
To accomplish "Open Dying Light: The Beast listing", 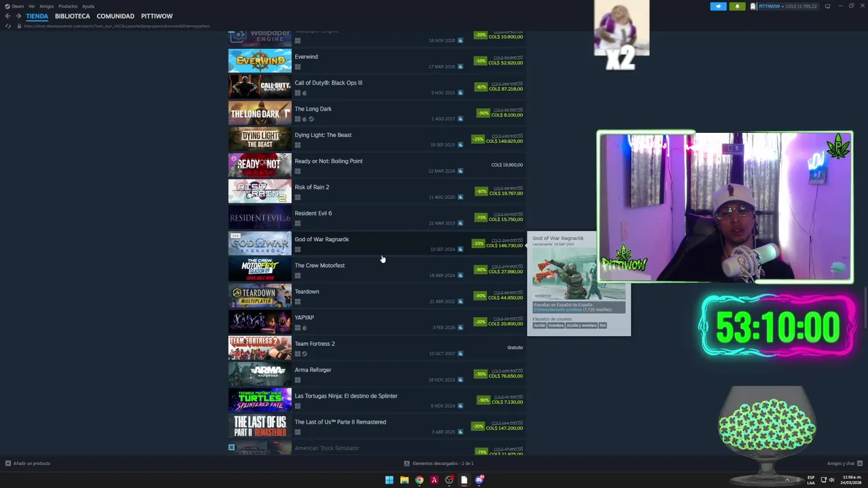I will click(x=376, y=140).
